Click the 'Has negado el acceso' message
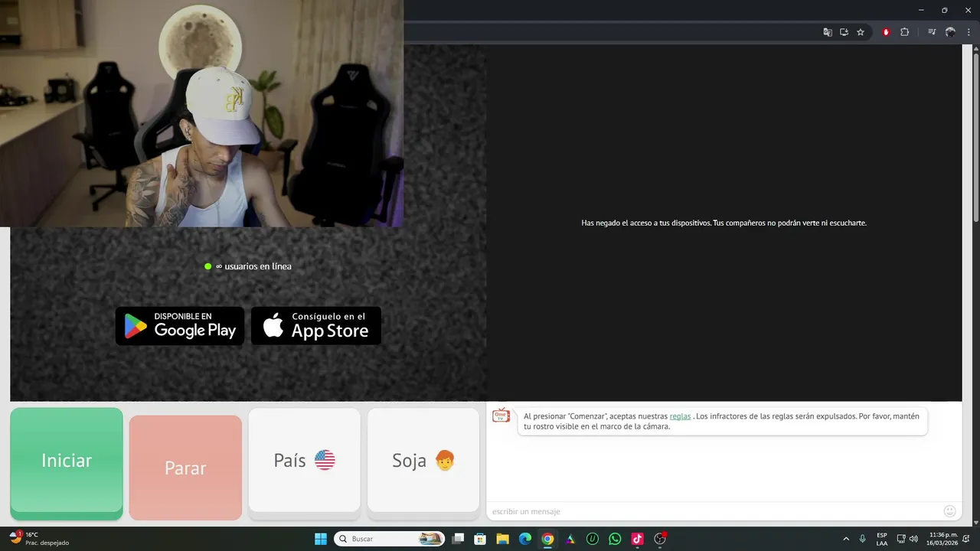This screenshot has width=980, height=551. (724, 223)
